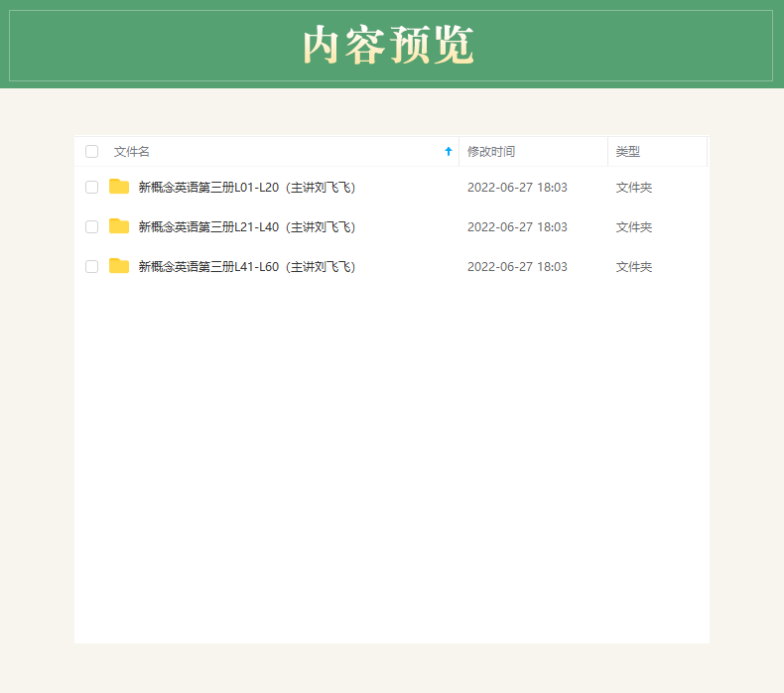Select the date of the L01-L20 row
The width and height of the screenshot is (784, 693).
click(x=517, y=188)
